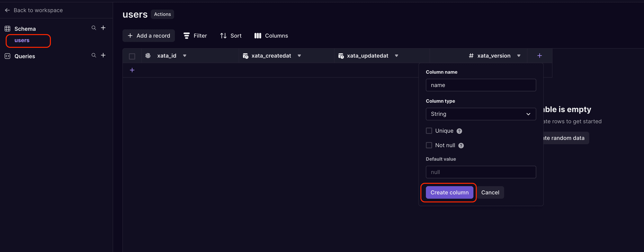Click the Create column button
Screen dimensions: 644x252
[449, 192]
